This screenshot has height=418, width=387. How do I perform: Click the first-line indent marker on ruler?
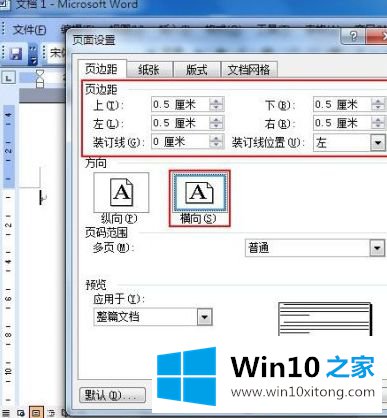pyautogui.click(x=40, y=73)
